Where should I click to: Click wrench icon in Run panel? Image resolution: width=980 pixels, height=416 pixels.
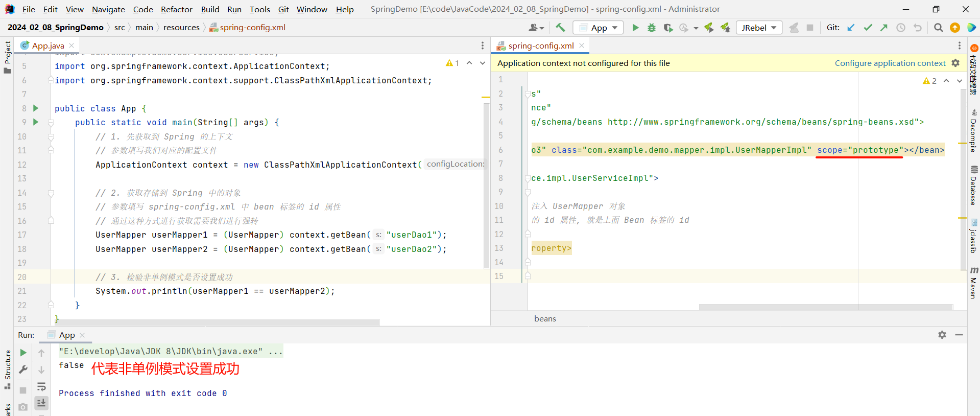(x=23, y=369)
